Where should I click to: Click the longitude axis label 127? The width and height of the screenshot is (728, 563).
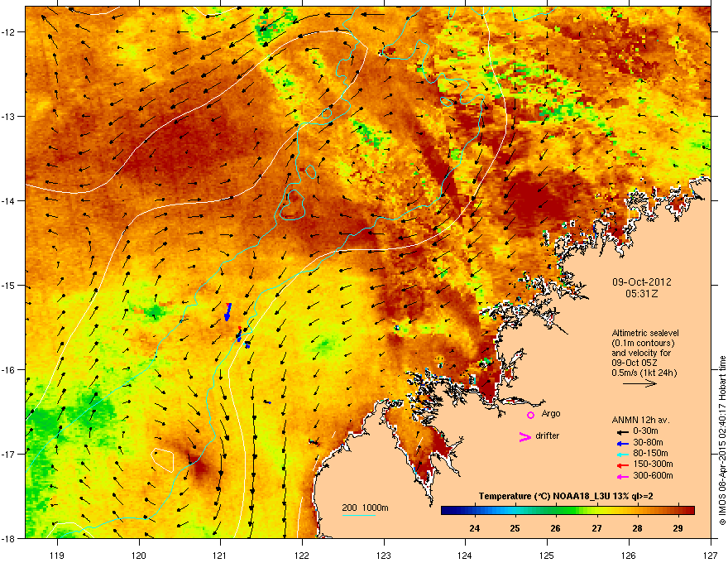pyautogui.click(x=711, y=555)
